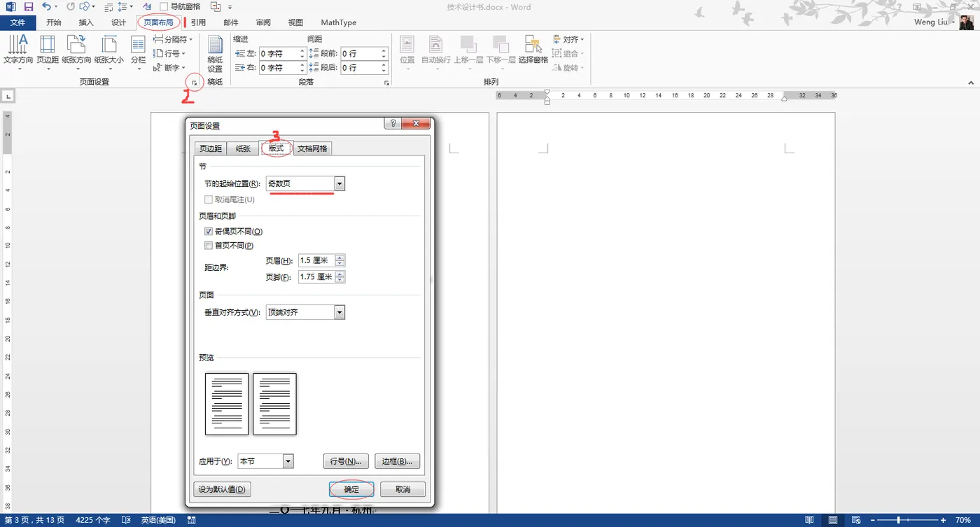
Task: Open the 文件 file tab
Action: coord(17,22)
